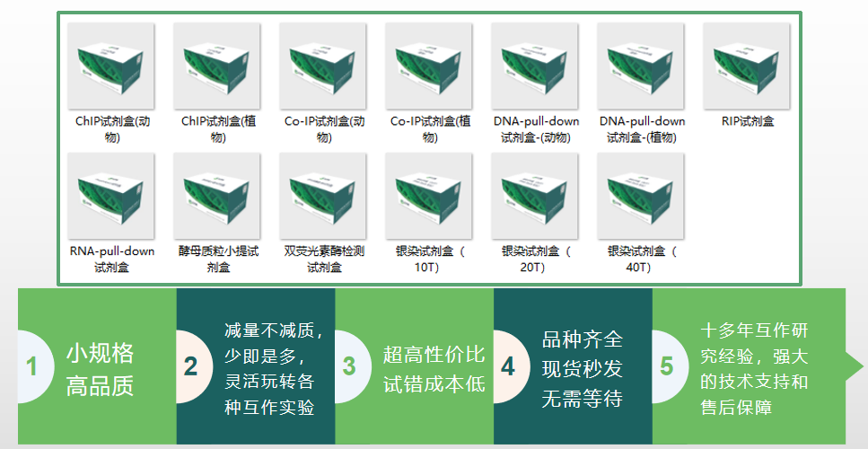
Task: Click the number 3 half-circle badge
Action: [x=352, y=366]
